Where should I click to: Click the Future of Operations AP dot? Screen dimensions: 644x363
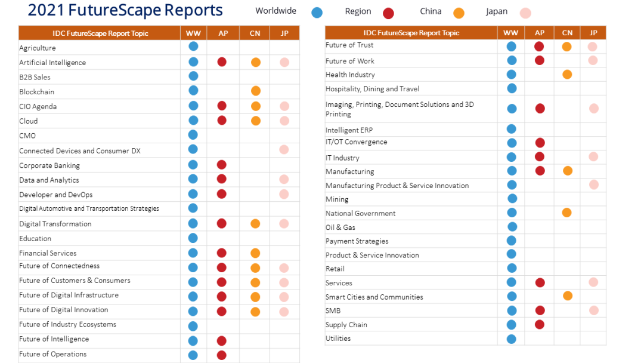click(x=221, y=355)
